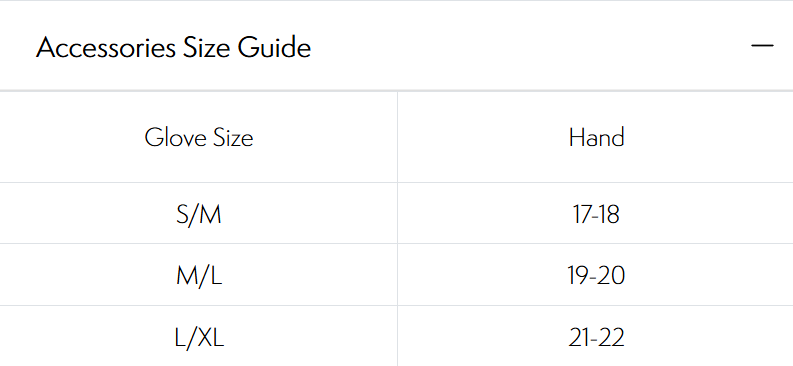The image size is (793, 366).
Task: Click the M/L glove size cell
Action: (x=199, y=276)
